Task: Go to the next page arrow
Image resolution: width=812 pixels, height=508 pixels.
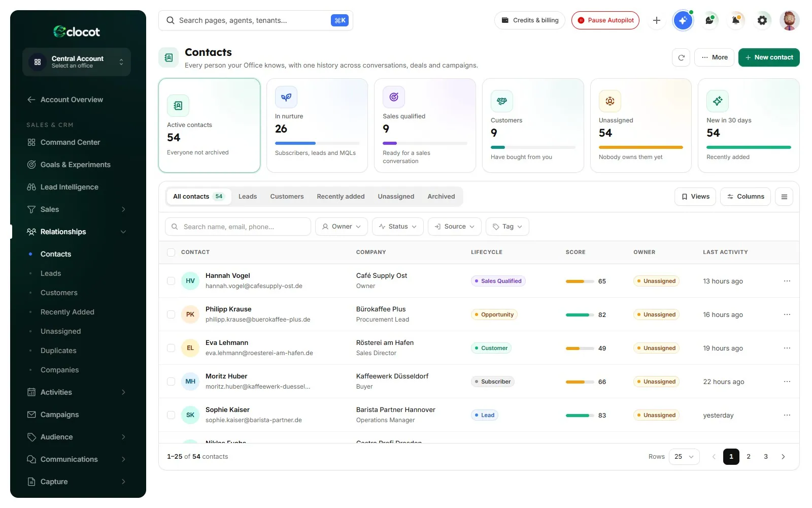Action: pos(783,457)
